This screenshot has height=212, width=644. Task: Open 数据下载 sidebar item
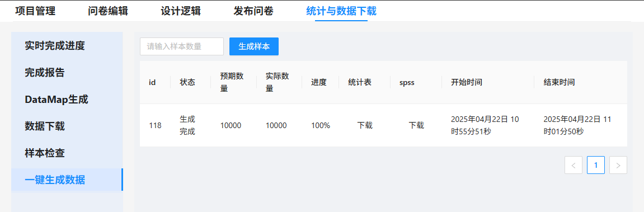click(x=67, y=126)
